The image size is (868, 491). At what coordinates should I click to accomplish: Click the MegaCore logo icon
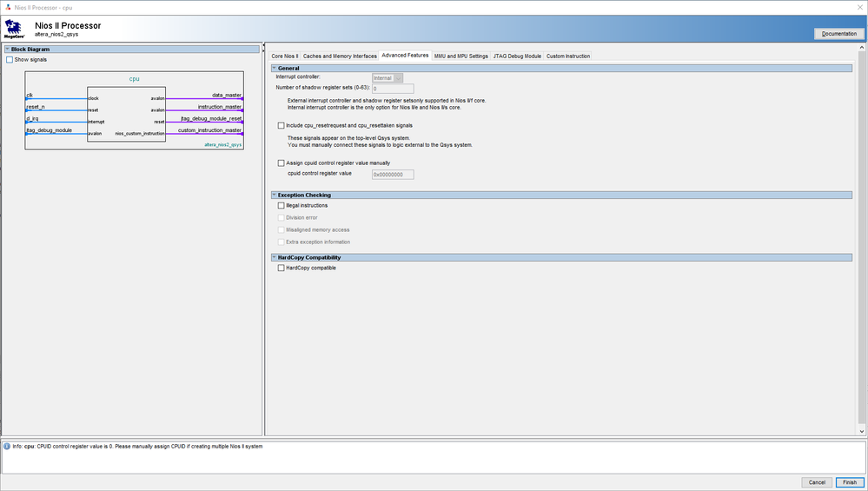14,29
